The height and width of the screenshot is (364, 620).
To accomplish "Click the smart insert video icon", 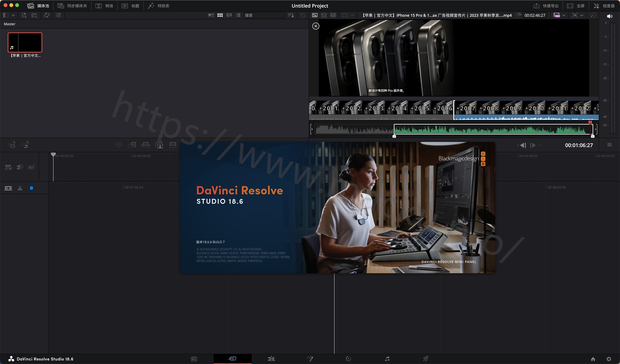I will coord(11,145).
